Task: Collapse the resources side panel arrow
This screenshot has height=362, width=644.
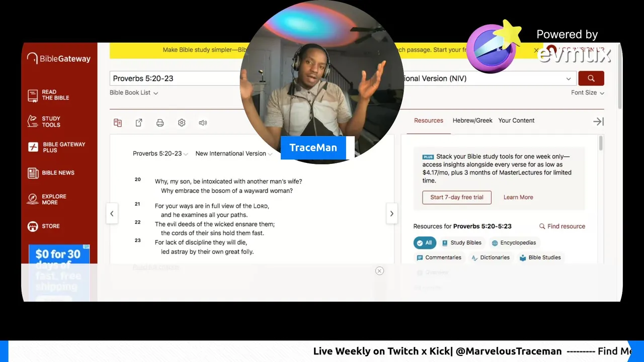Action: point(598,122)
